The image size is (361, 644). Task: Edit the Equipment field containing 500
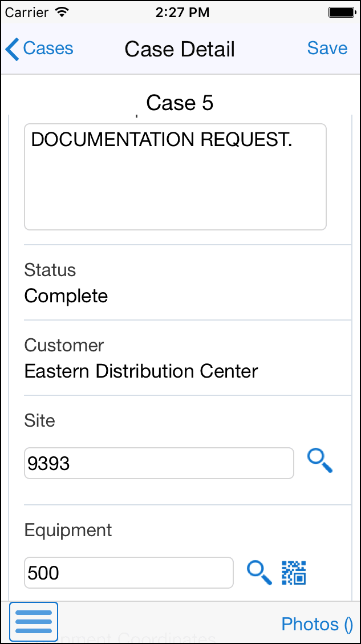pyautogui.click(x=128, y=572)
